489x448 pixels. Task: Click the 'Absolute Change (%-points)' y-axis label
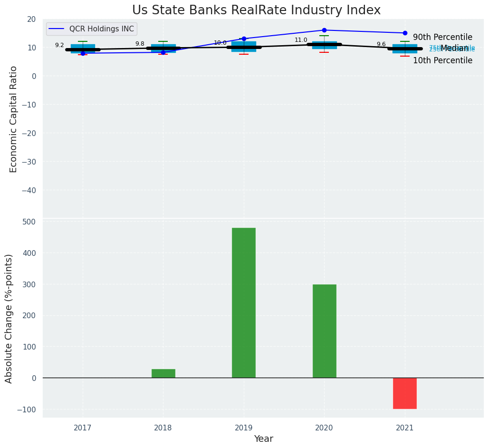click(x=9, y=319)
